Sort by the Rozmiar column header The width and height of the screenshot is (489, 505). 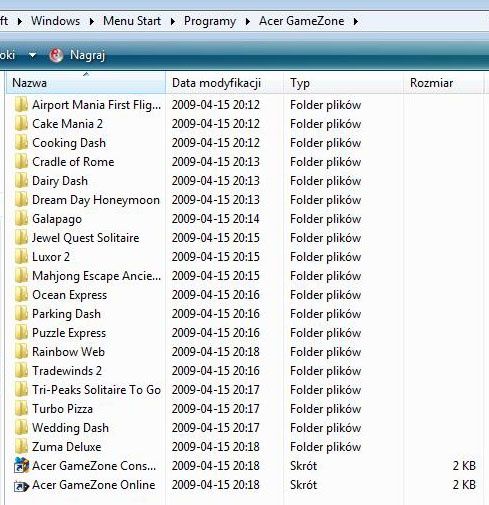tap(443, 82)
